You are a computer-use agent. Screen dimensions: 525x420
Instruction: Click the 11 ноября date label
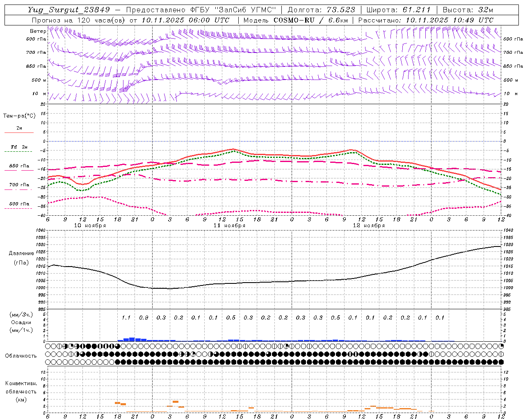coord(229,226)
